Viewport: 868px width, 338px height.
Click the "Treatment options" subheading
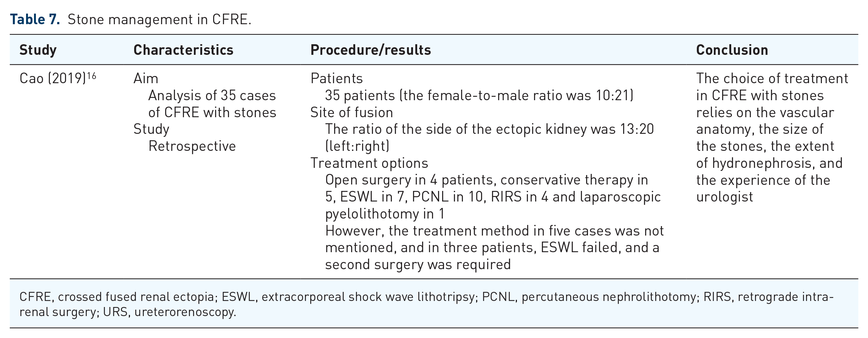369,163
